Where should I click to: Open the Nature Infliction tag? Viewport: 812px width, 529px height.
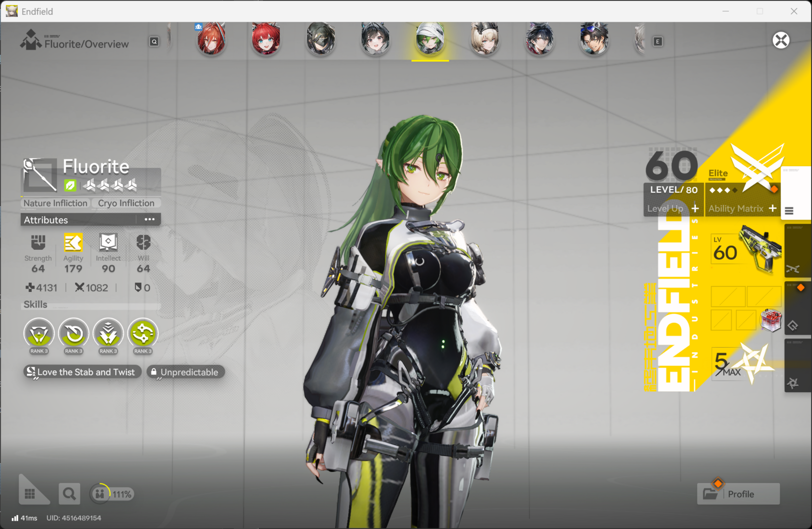click(55, 203)
